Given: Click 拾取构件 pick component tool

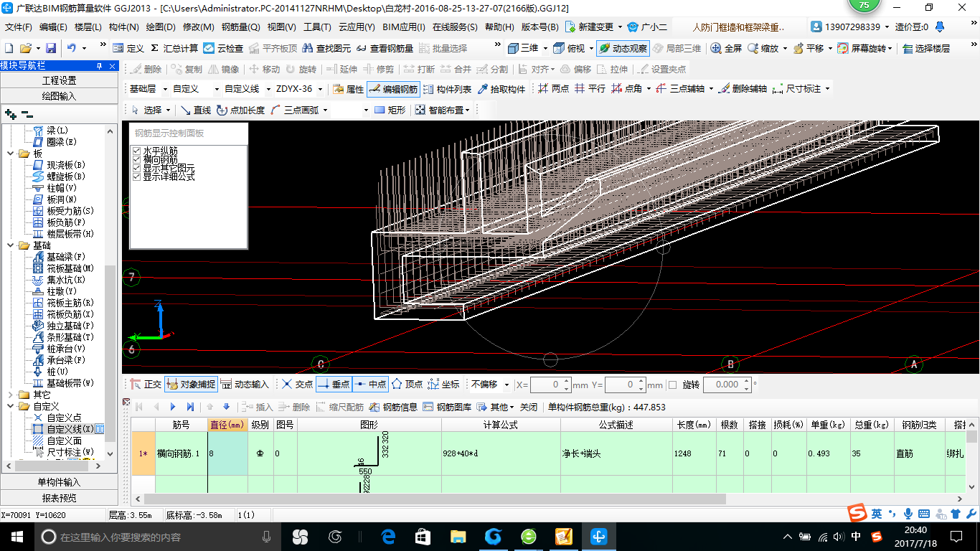Looking at the screenshot, I should tap(501, 89).
